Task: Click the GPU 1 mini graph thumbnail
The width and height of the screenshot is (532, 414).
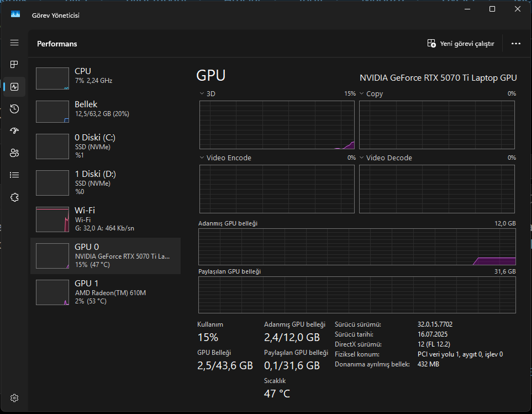Action: click(52, 292)
